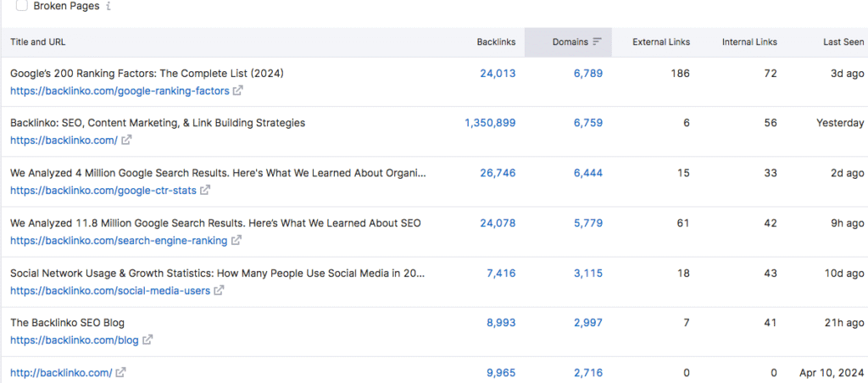This screenshot has width=868, height=383.
Task: Click the Domains column sort icon
Action: (597, 42)
